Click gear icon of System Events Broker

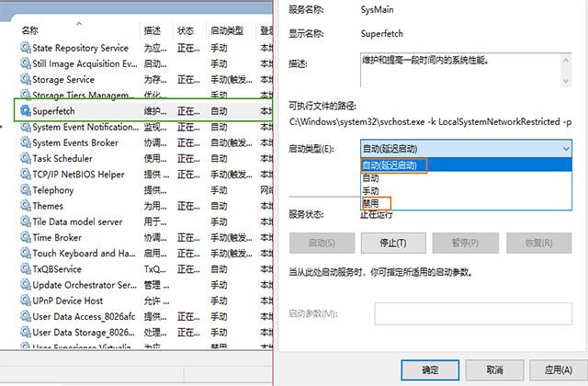(x=26, y=142)
